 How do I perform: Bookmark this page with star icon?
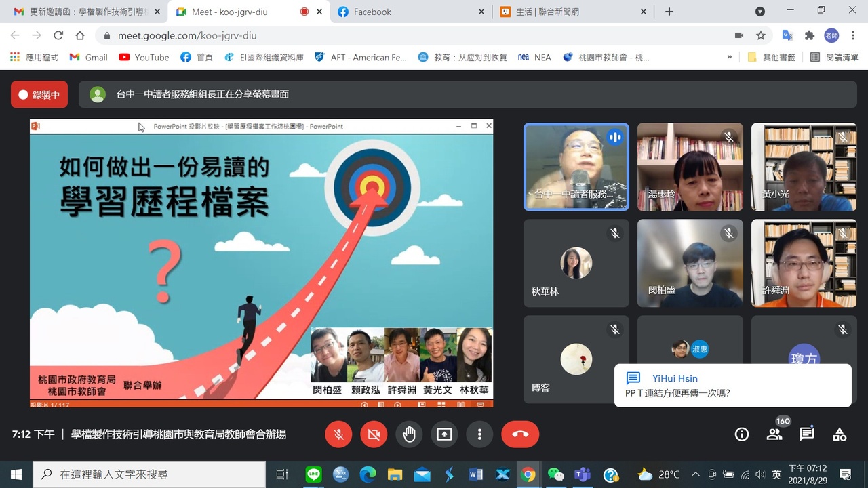coord(761,35)
